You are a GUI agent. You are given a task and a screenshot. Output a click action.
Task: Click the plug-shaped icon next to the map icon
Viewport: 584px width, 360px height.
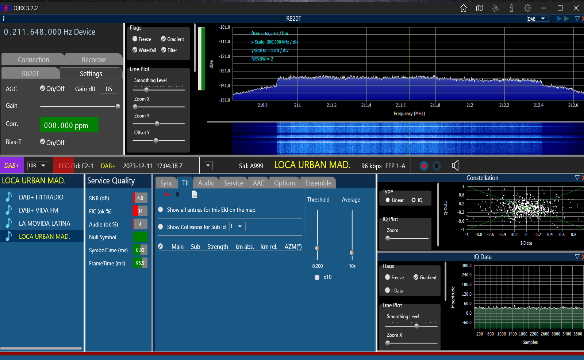(495, 8)
